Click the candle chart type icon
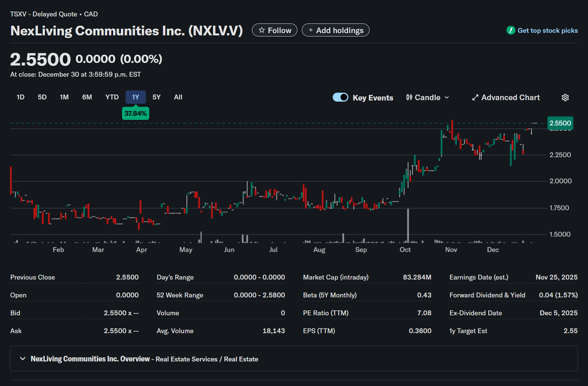The height and width of the screenshot is (386, 588). click(409, 98)
